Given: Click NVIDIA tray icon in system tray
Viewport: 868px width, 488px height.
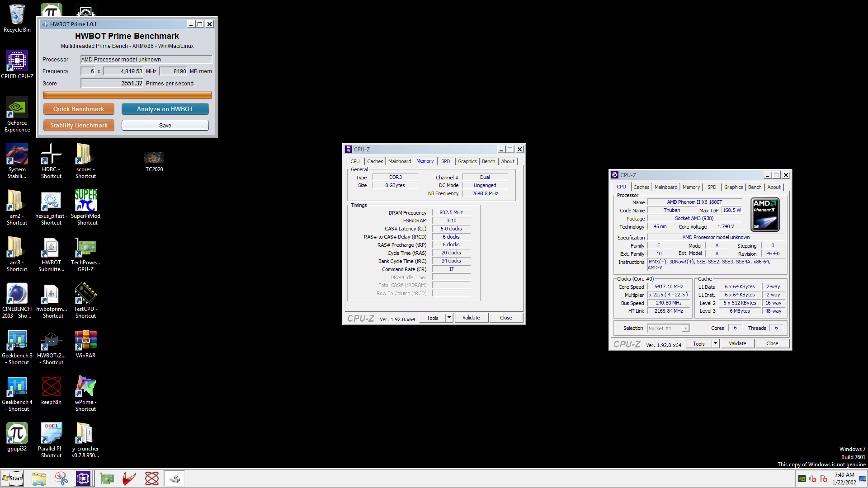Looking at the screenshot, I should pos(802,479).
